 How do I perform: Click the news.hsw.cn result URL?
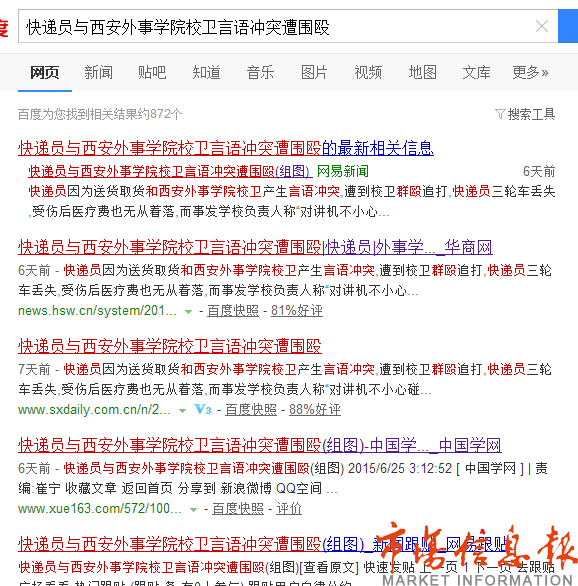click(97, 311)
